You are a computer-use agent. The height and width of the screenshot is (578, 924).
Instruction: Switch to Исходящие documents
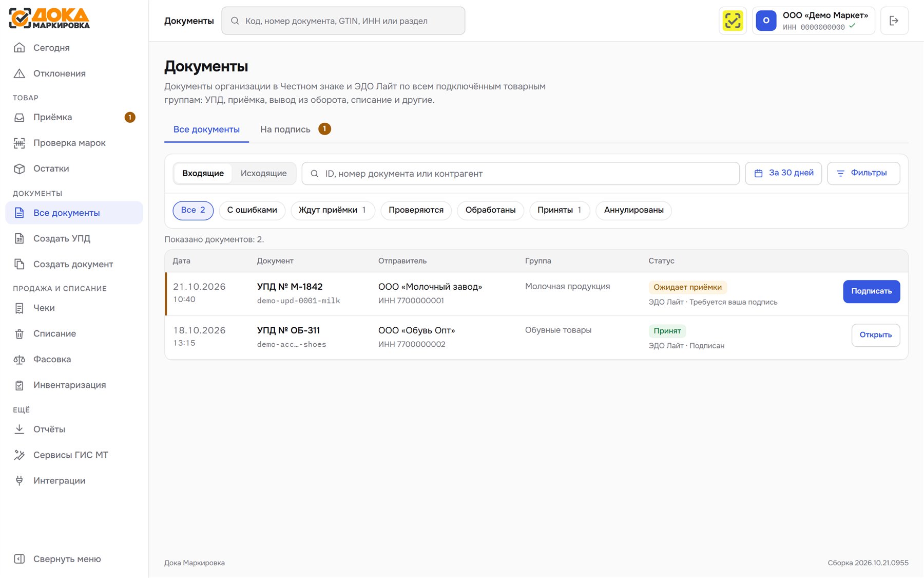click(x=264, y=174)
